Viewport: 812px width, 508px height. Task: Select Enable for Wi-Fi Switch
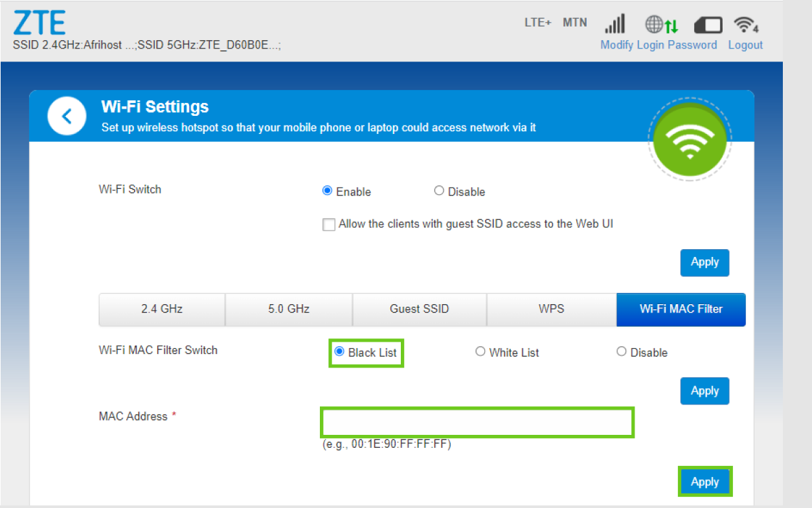coord(328,191)
